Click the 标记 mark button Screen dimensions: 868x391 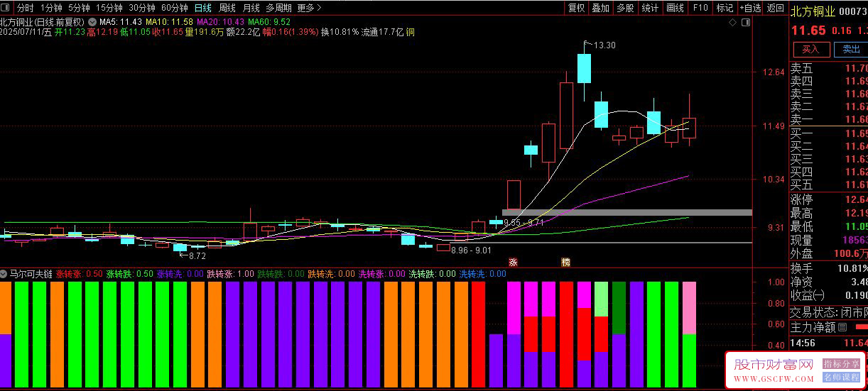725,8
